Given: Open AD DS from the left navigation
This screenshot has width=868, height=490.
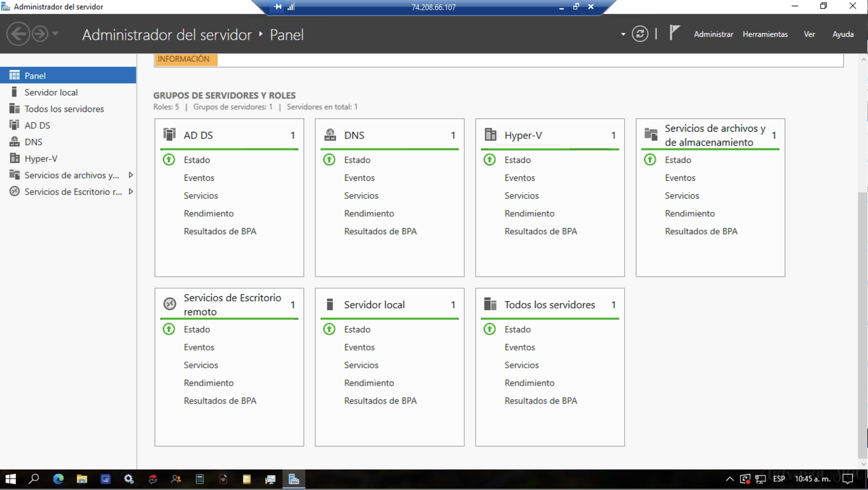Looking at the screenshot, I should [x=37, y=125].
